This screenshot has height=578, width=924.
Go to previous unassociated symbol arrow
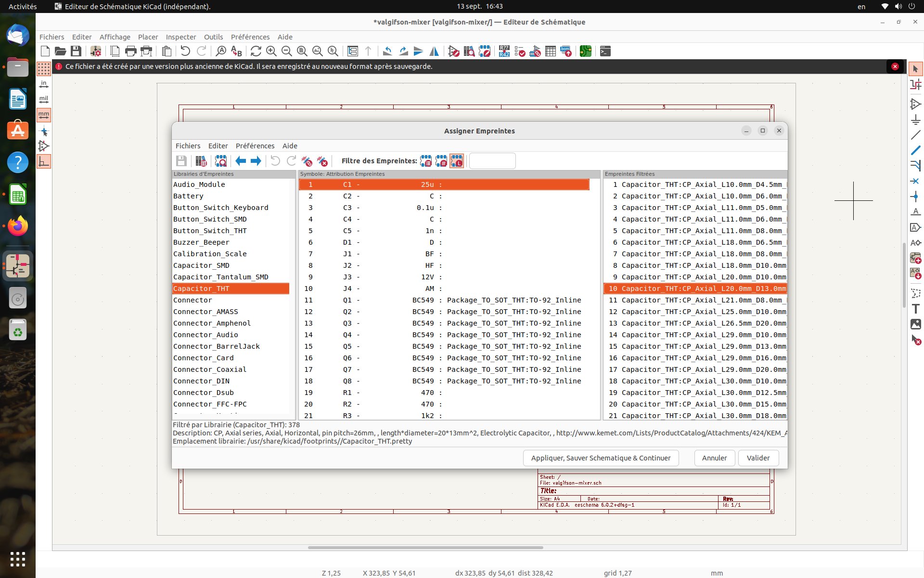241,161
